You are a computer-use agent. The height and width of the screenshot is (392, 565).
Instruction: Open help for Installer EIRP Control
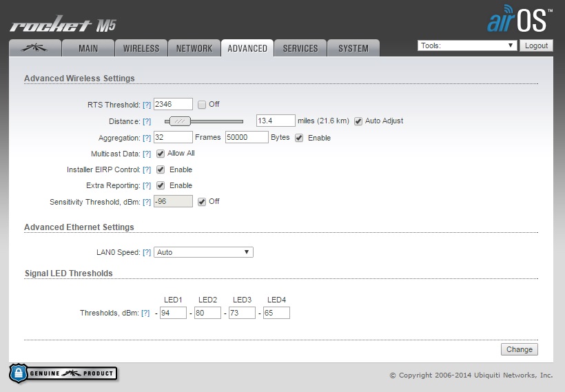pyautogui.click(x=147, y=169)
